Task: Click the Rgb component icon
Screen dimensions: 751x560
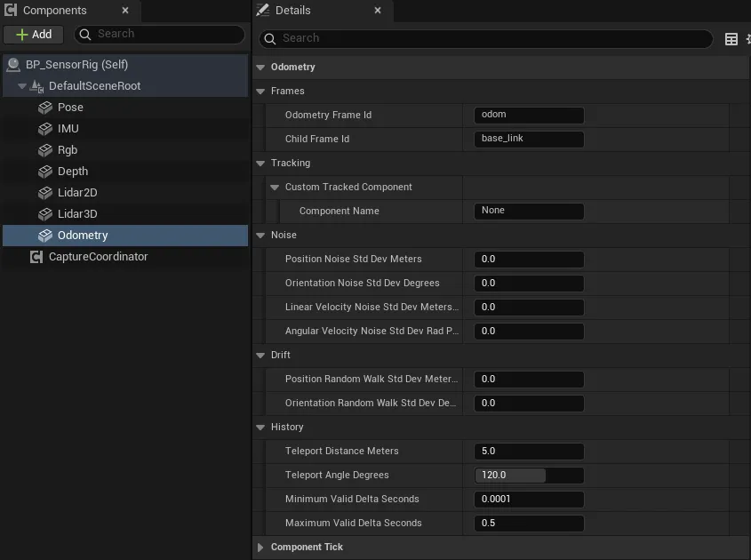Action: pyautogui.click(x=45, y=150)
